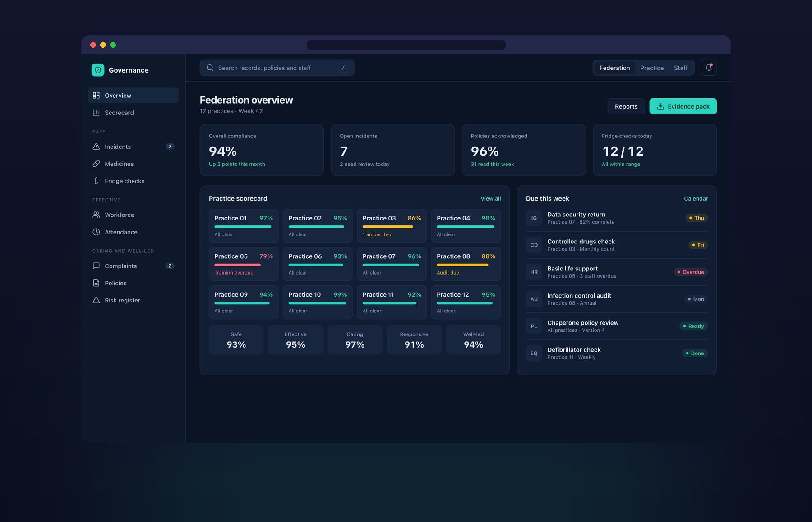The image size is (812, 522).
Task: Click the Fridge checks thermometer icon
Action: click(96, 181)
